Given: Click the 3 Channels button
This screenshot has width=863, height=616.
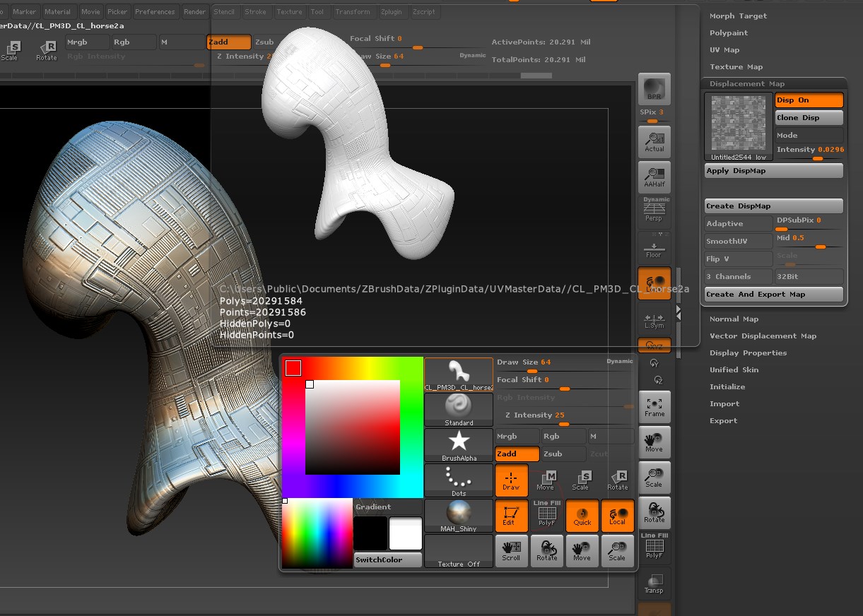Looking at the screenshot, I should point(739,276).
